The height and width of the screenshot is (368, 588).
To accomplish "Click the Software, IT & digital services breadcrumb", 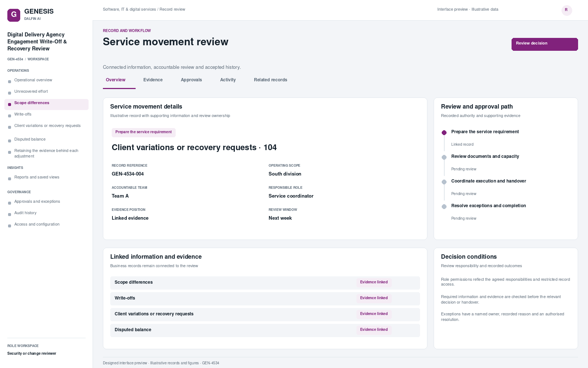I will click(129, 10).
